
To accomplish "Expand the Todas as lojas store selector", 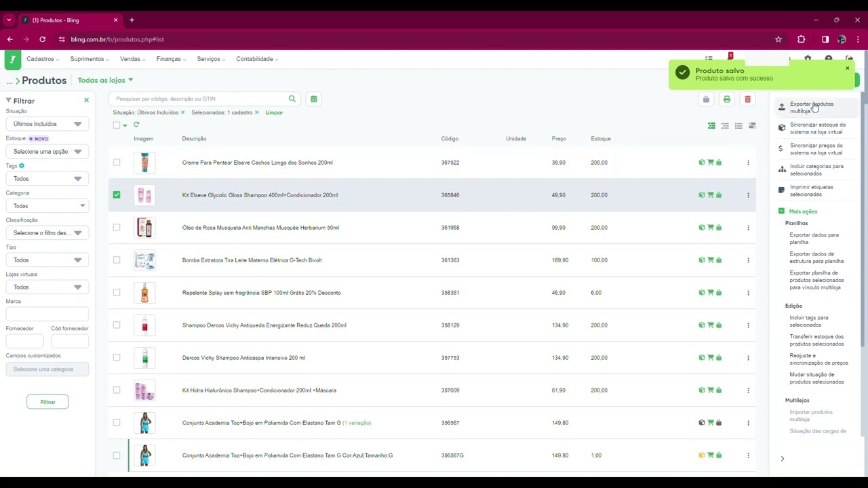I will click(x=105, y=80).
